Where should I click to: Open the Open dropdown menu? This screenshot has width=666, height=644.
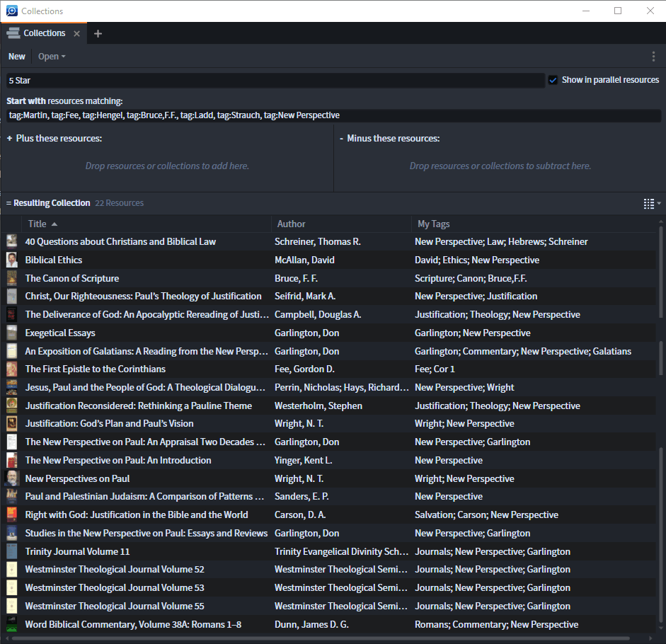(52, 57)
